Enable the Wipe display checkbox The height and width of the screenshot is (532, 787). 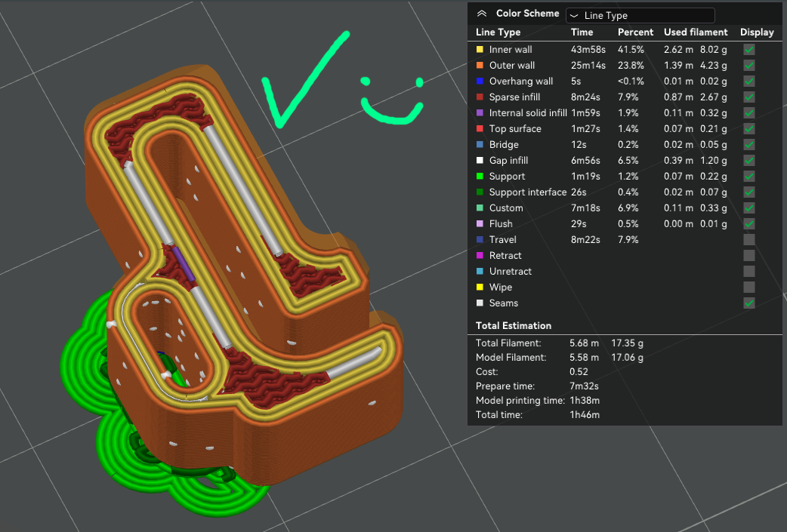(x=748, y=288)
